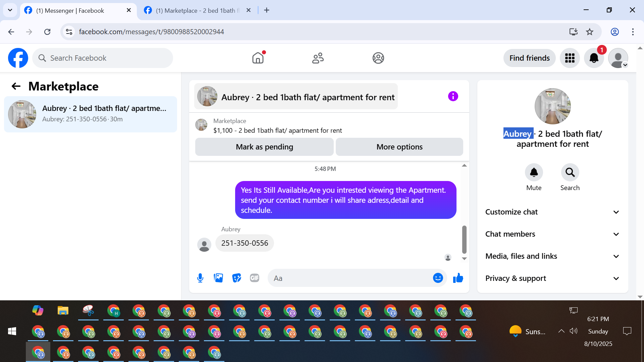Open notifications bell in header

click(594, 58)
